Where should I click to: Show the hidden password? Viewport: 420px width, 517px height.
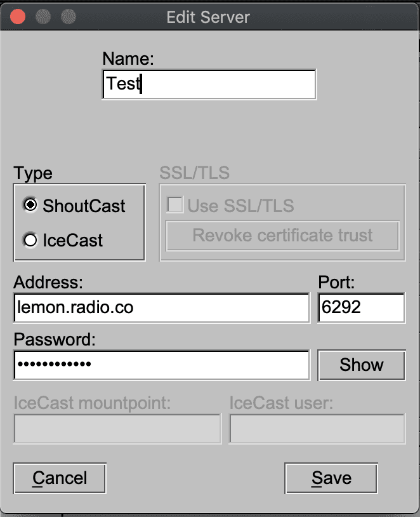361,365
